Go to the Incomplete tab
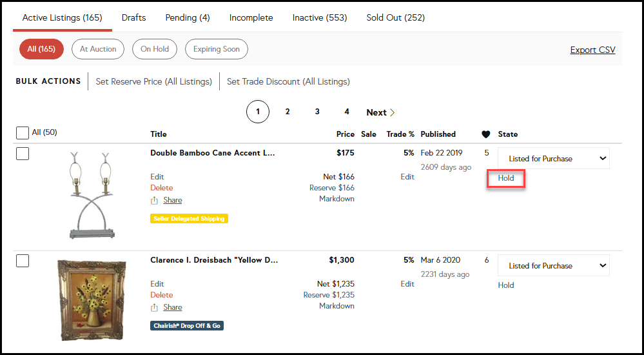This screenshot has width=644, height=355. (251, 17)
